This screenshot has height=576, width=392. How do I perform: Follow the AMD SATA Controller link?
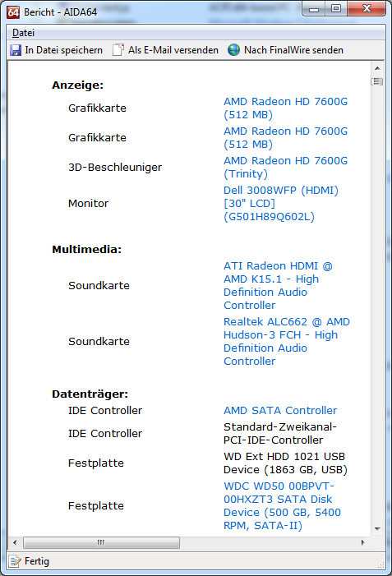coord(280,410)
